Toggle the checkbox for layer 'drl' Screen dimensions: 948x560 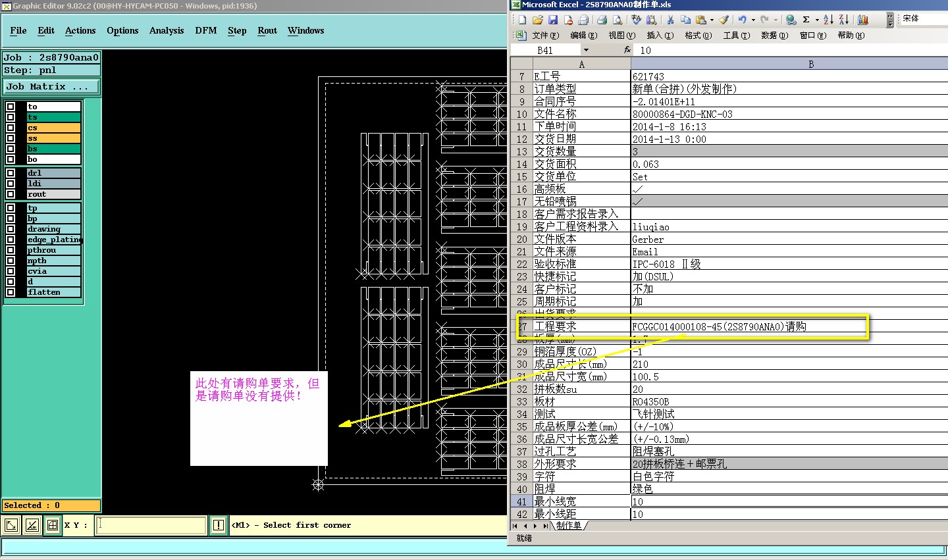pyautogui.click(x=11, y=173)
